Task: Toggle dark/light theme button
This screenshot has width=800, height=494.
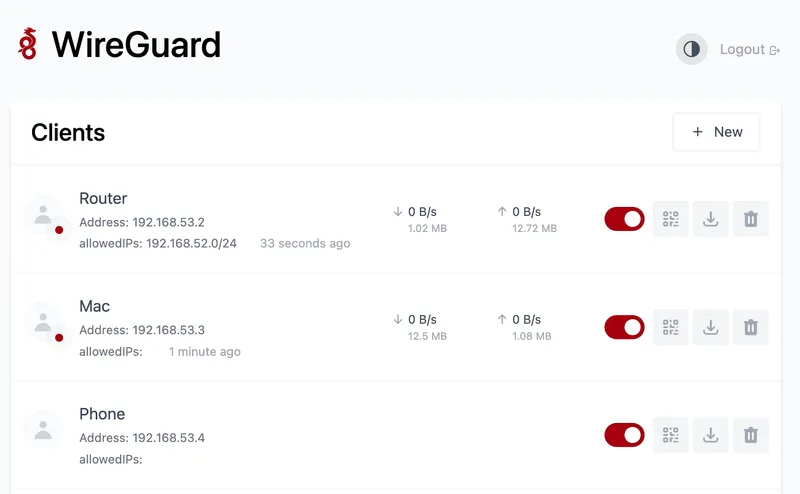Action: click(x=691, y=49)
